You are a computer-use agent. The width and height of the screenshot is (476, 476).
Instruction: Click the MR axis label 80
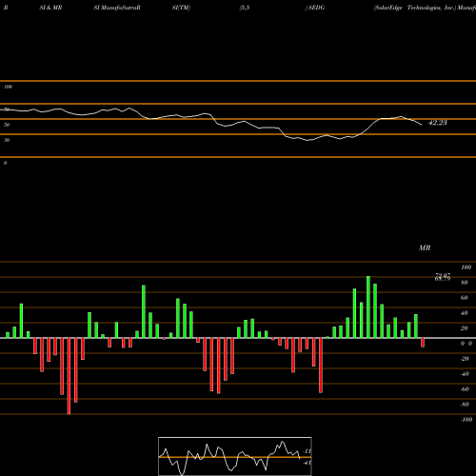465,283
